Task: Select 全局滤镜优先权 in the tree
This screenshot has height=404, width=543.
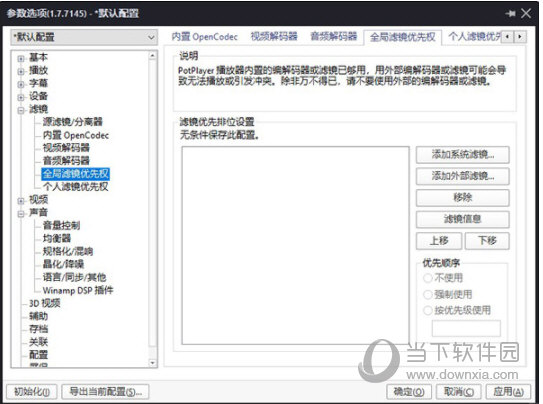Action: tap(75, 174)
